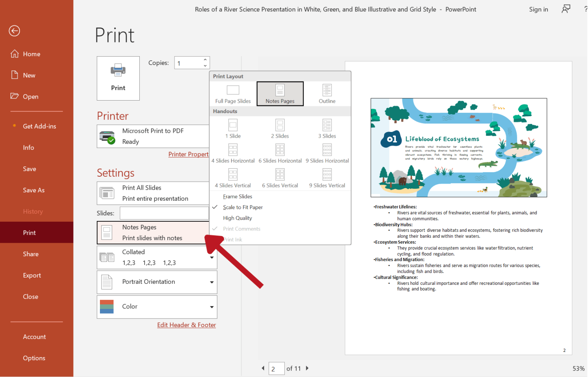This screenshot has height=377, width=588.
Task: Choose the Outline print layout
Action: [327, 94]
